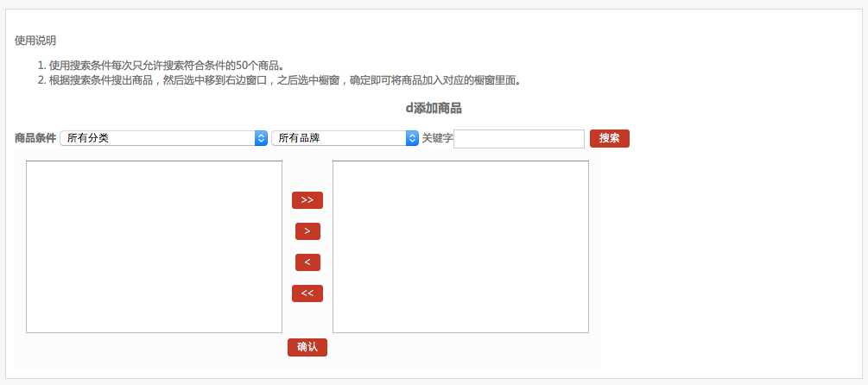Screen dimensions: 868x385
Task: Click the 搜索 search button
Action: [x=610, y=139]
